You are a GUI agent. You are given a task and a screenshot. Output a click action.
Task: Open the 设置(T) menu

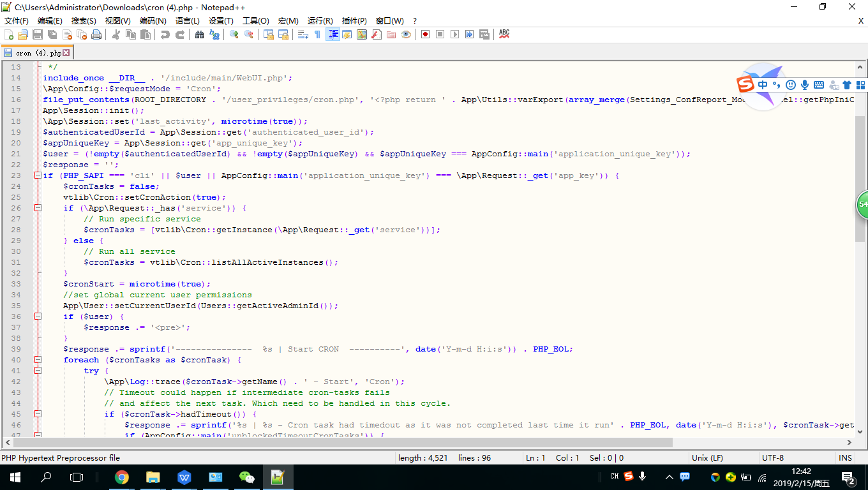pyautogui.click(x=221, y=21)
